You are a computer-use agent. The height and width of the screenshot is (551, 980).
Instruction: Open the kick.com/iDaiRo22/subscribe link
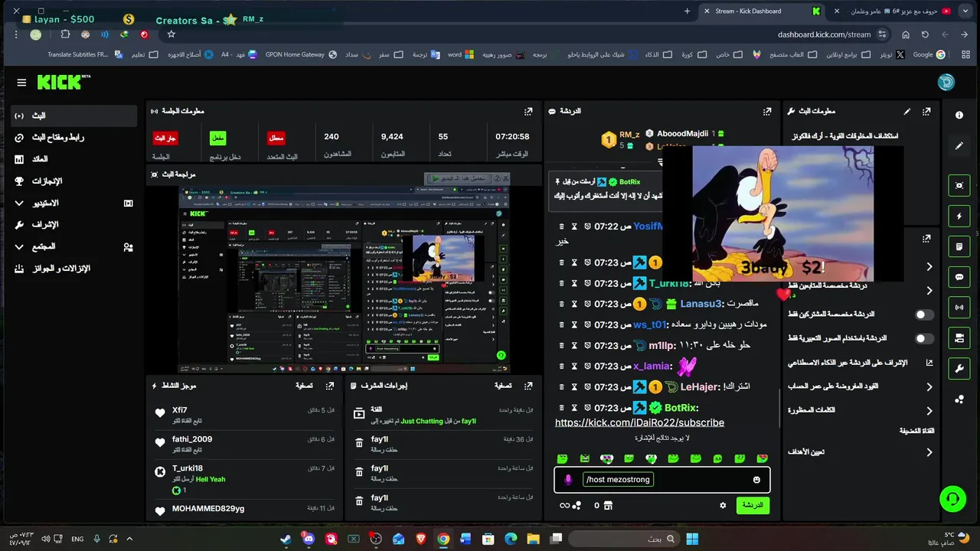coord(639,422)
